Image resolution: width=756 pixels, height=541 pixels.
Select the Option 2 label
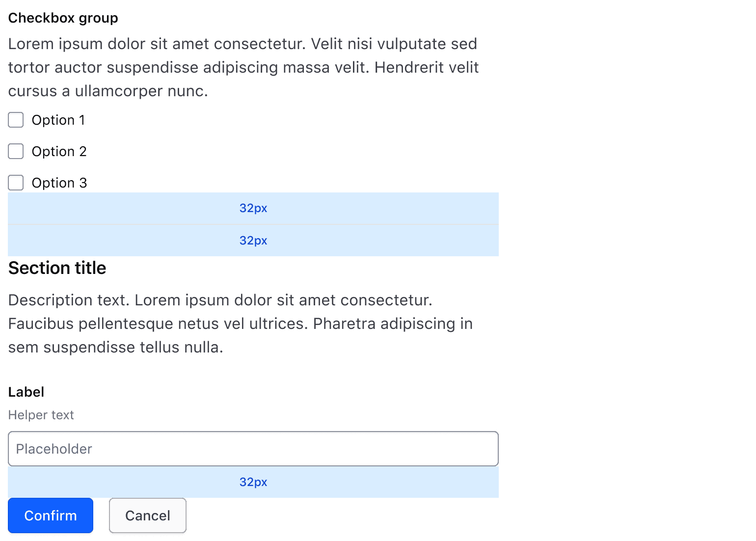point(59,151)
